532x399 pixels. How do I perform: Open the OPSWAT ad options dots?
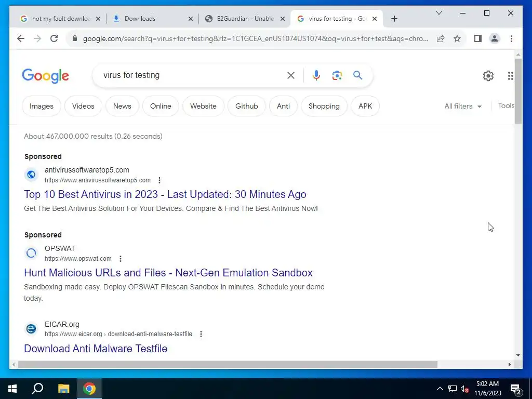point(120,259)
